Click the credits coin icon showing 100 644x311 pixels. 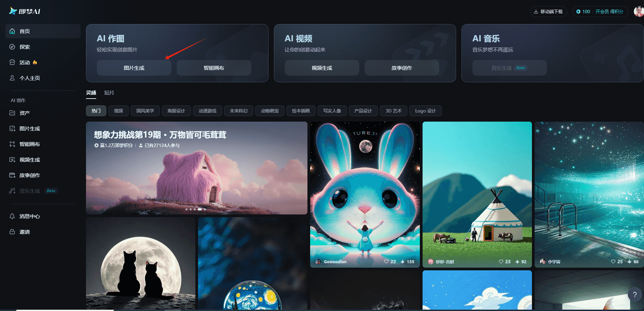pos(578,12)
